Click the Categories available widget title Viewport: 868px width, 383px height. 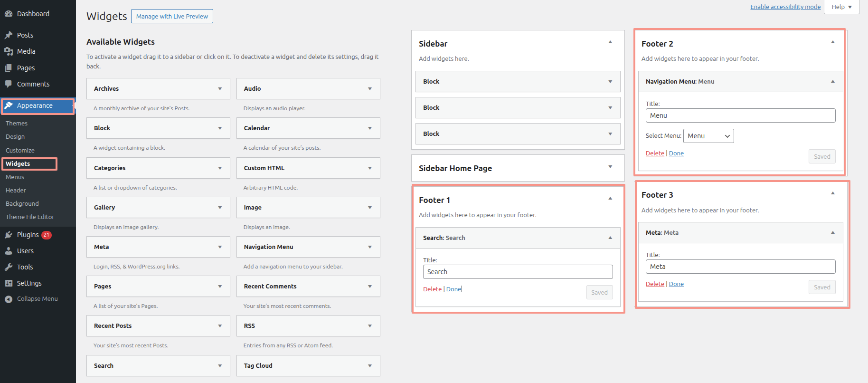click(x=110, y=168)
